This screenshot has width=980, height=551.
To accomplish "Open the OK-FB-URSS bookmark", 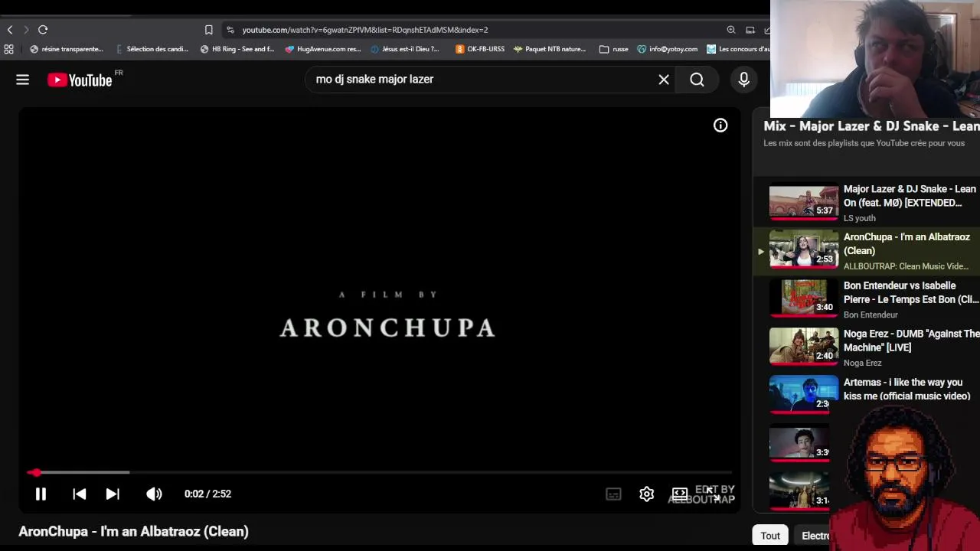I will coord(480,49).
